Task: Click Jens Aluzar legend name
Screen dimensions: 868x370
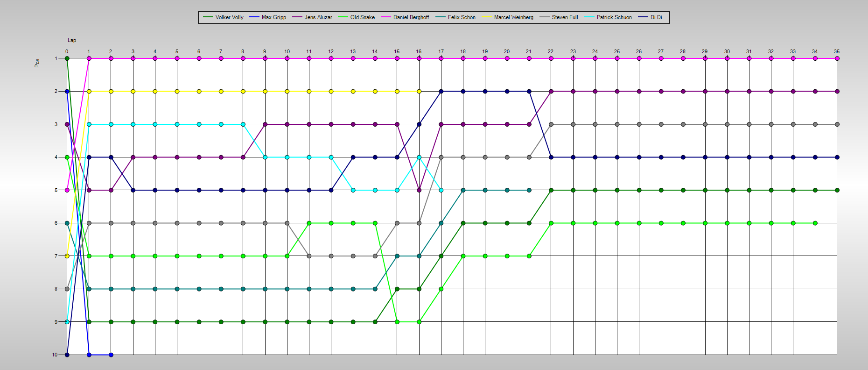Action: 318,17
